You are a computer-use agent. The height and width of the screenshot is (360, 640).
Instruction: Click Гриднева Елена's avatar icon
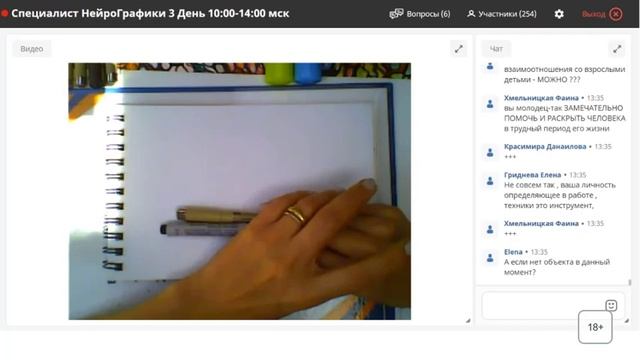pos(490,181)
